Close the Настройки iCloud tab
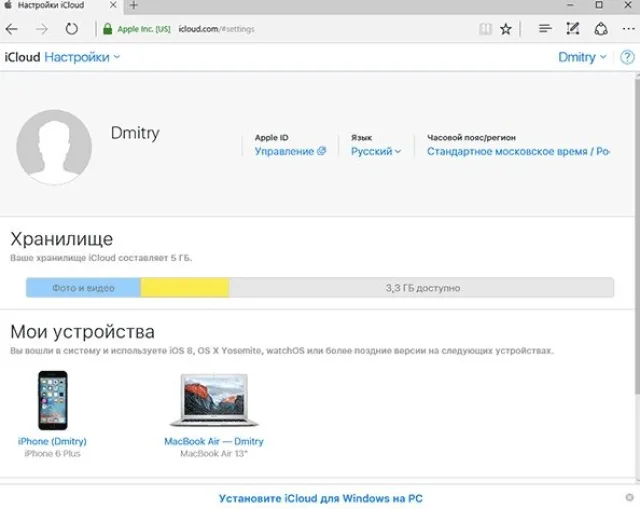The width and height of the screenshot is (640, 509). tap(113, 5)
